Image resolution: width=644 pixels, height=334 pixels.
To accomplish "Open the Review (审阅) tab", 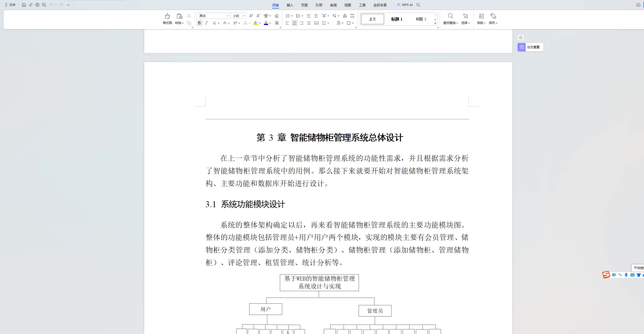I will pyautogui.click(x=333, y=5).
